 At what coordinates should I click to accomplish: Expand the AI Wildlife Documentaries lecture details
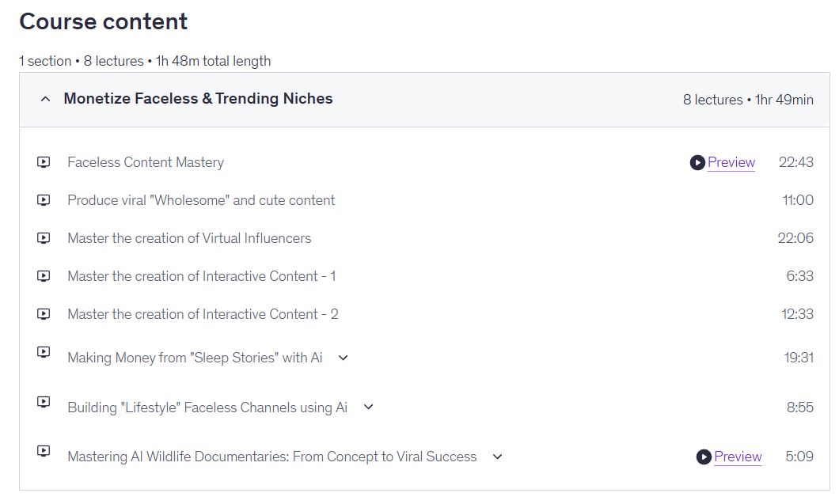(x=497, y=457)
